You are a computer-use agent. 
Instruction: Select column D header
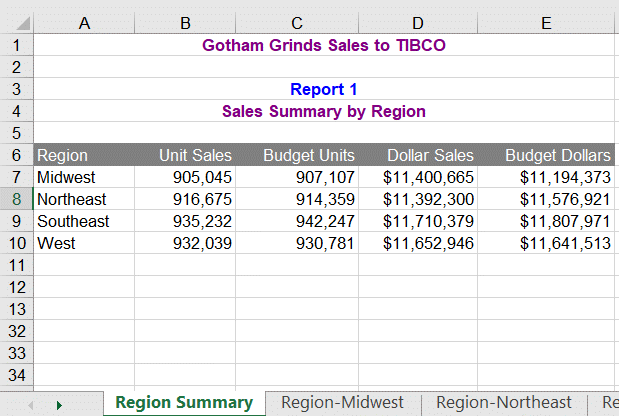416,23
